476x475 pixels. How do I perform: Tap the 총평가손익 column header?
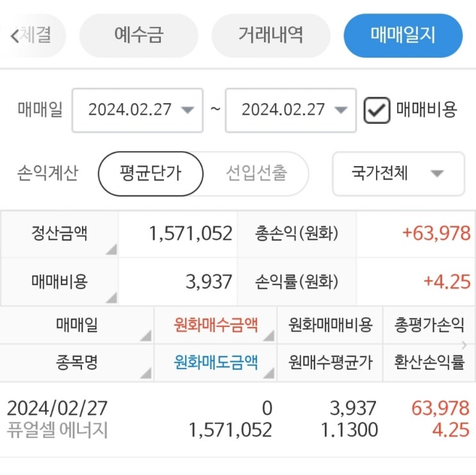pyautogui.click(x=429, y=325)
